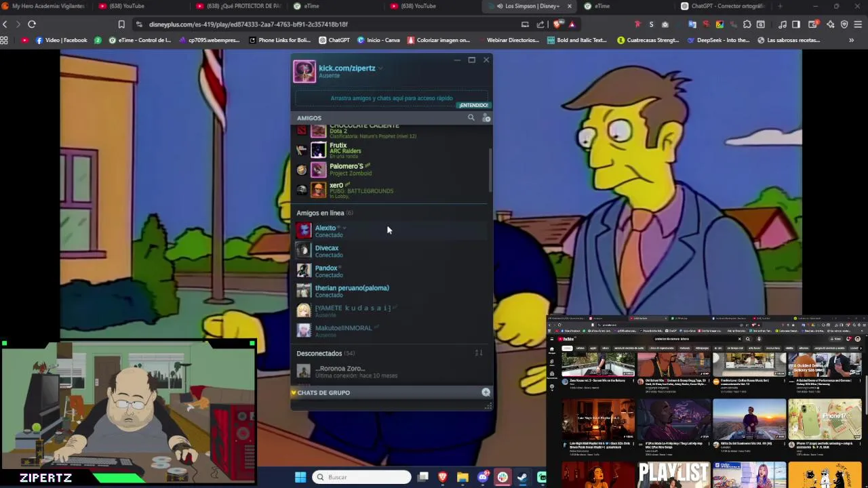Open chat with friend xer0

coord(391,190)
